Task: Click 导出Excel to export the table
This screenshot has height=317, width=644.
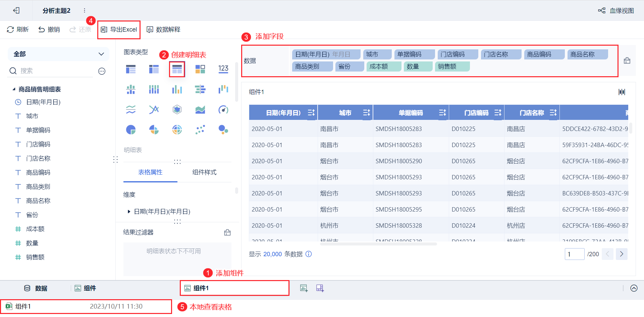Action: click(x=119, y=30)
